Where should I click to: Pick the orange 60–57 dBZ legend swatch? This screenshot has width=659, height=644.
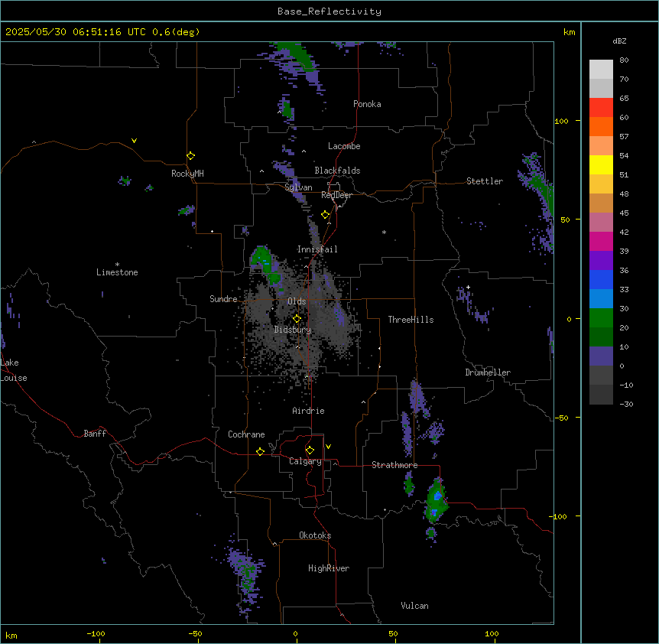[601, 126]
